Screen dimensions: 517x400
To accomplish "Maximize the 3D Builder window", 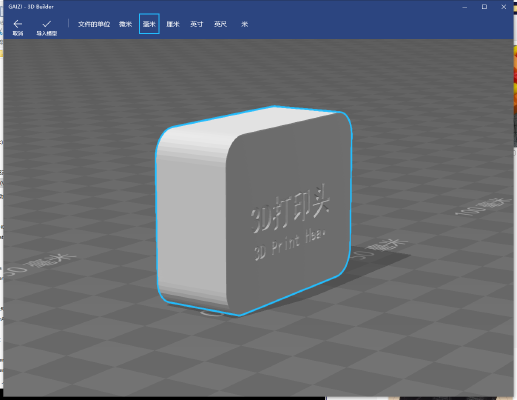I will (484, 7).
